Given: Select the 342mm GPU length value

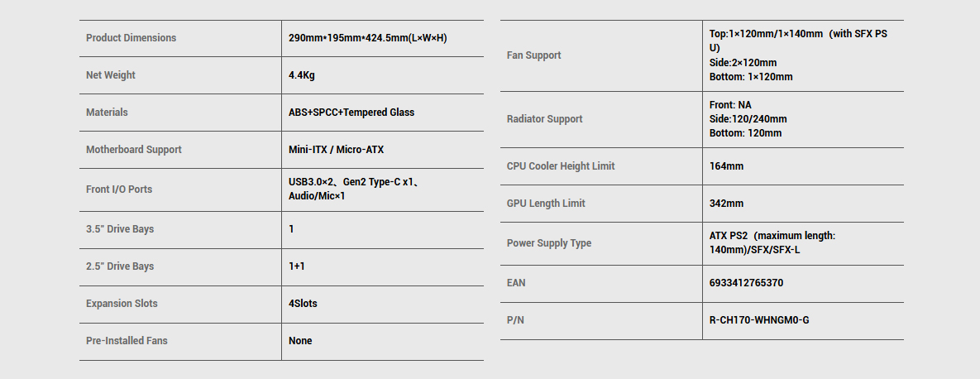Looking at the screenshot, I should tap(726, 204).
